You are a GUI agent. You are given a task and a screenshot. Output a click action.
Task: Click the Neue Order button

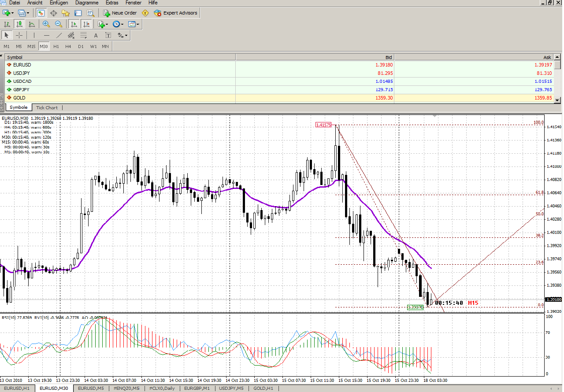120,13
